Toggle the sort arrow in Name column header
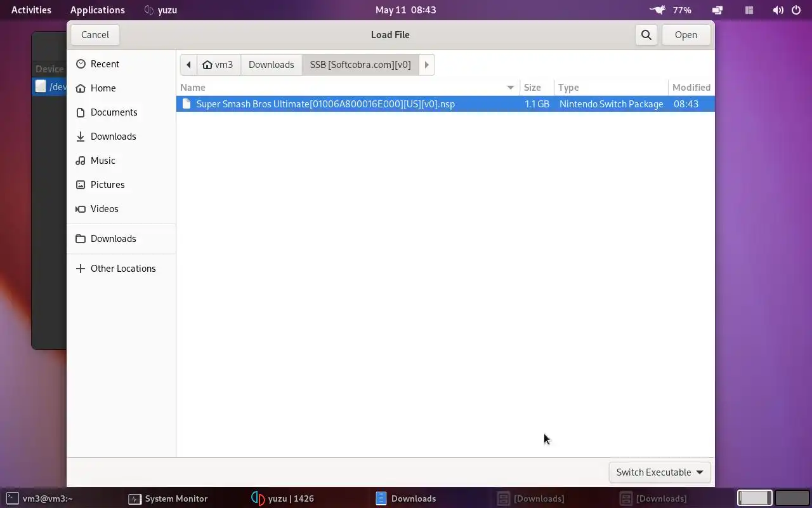The image size is (812, 508). [510, 88]
